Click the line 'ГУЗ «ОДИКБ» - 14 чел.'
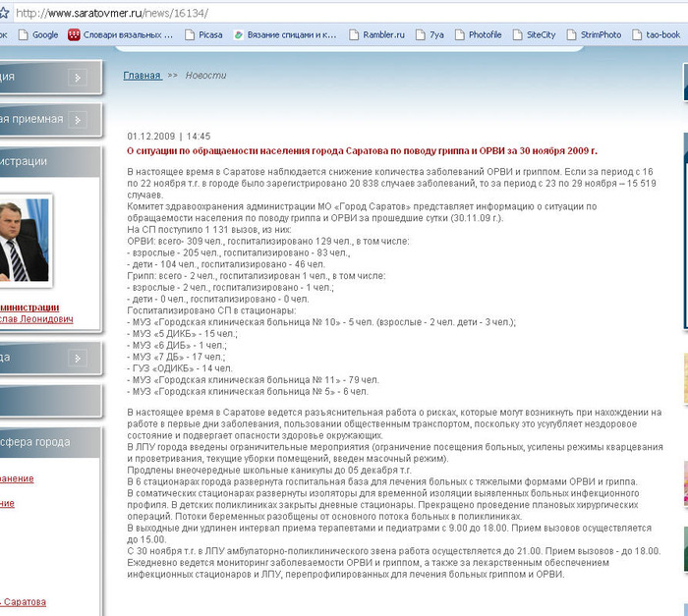 point(180,368)
